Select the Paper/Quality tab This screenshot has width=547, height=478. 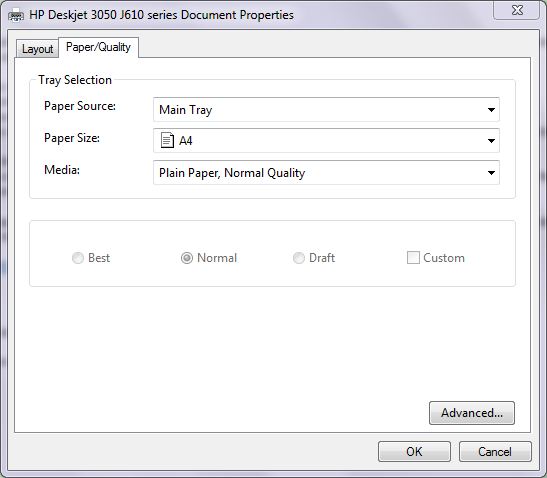point(98,47)
